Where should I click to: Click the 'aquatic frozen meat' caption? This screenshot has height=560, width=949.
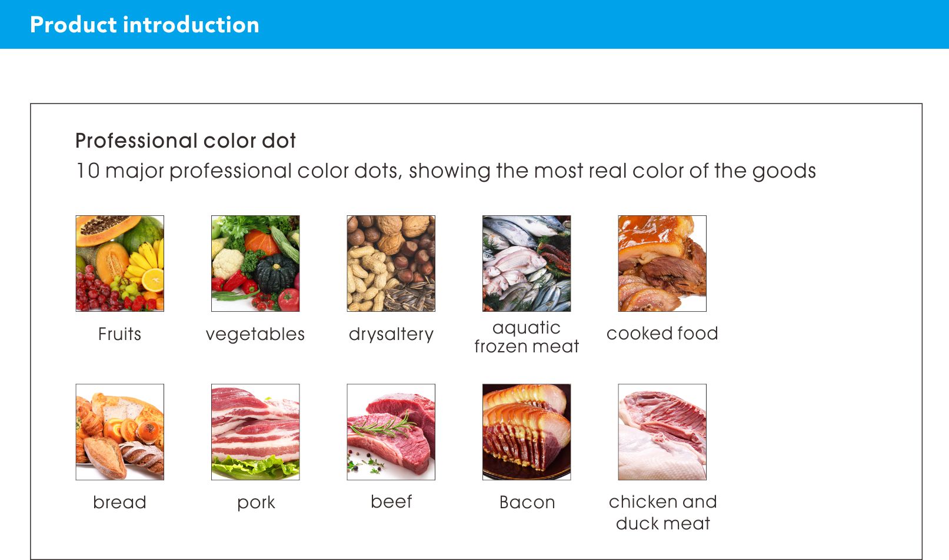tap(527, 337)
